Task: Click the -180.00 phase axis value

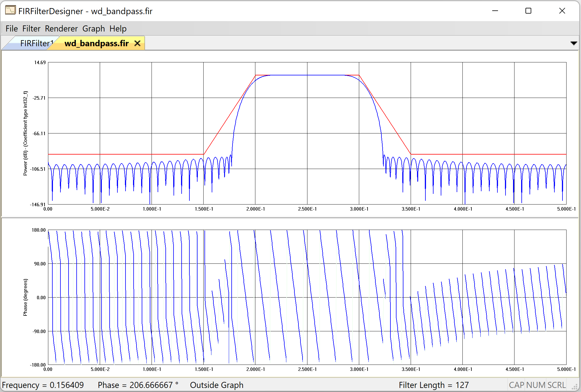Action: (x=38, y=365)
